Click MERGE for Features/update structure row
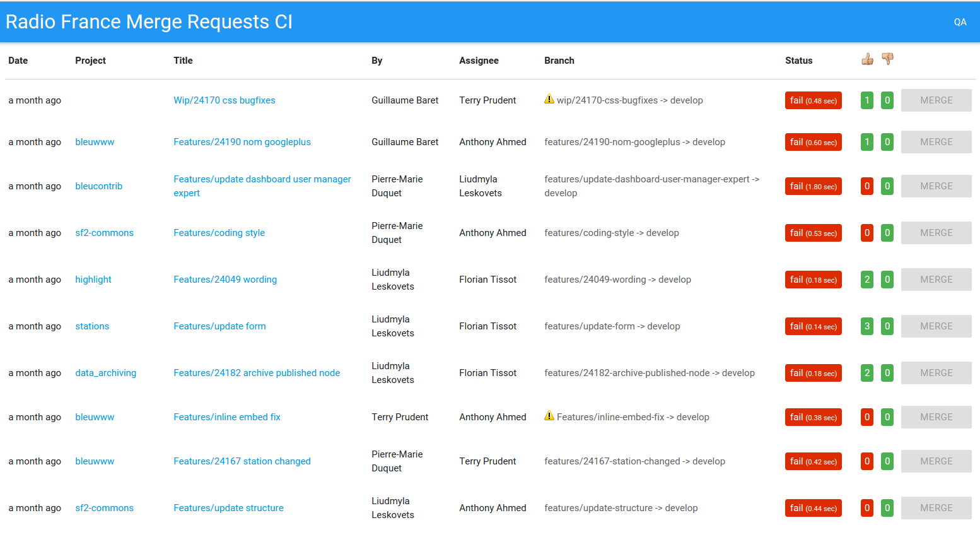 936,508
